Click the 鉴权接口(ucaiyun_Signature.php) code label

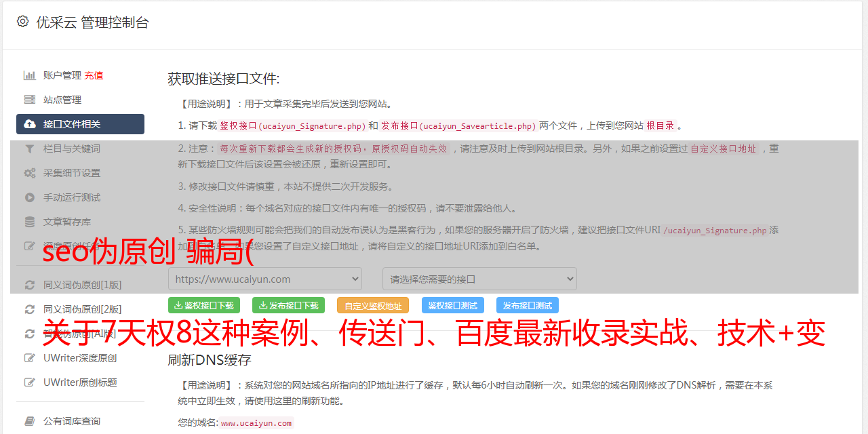click(292, 125)
